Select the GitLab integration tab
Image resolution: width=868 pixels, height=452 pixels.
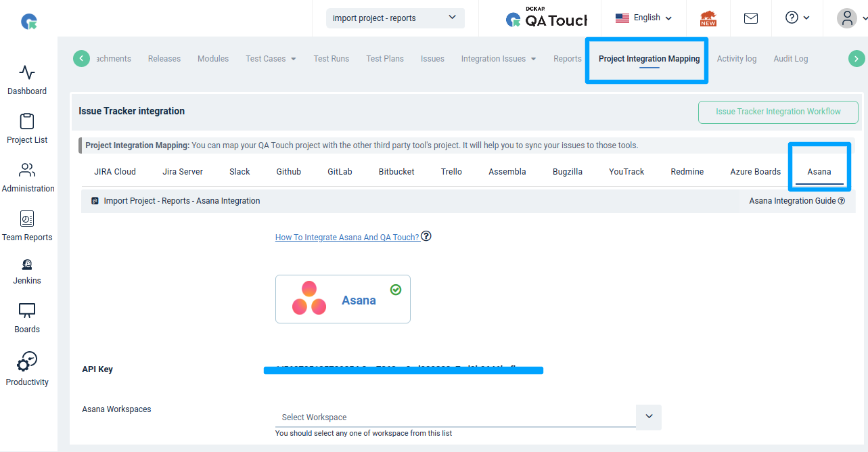coord(340,172)
